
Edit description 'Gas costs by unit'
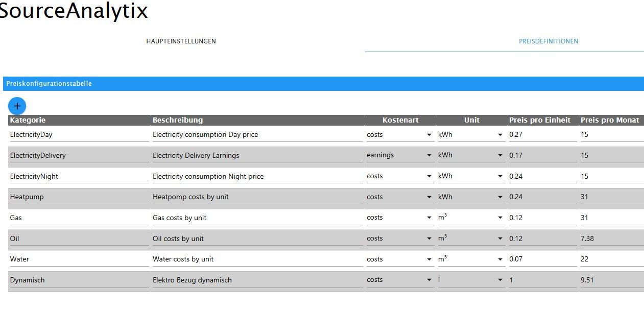(257, 218)
